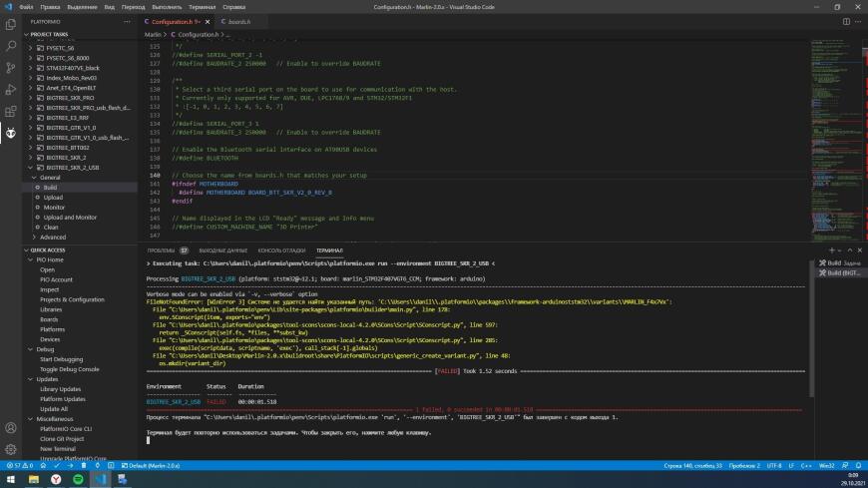Open editor More Actions ellipsis
The width and height of the screenshot is (868, 488).
(x=858, y=22)
